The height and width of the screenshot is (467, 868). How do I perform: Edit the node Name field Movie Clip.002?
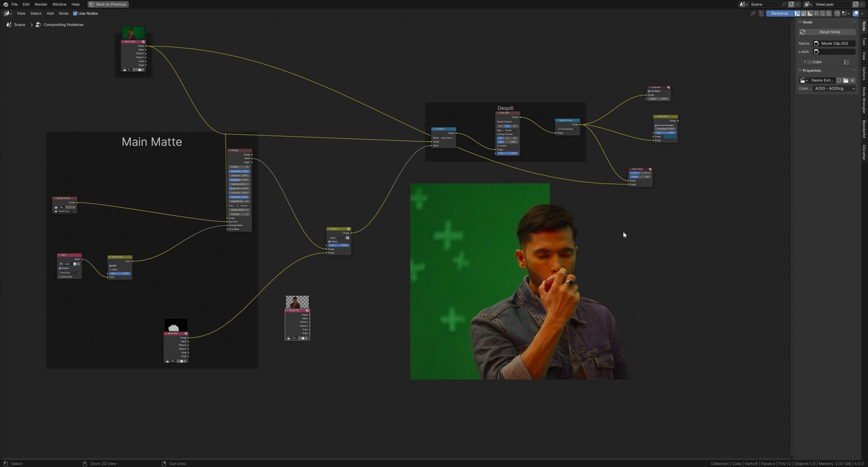pos(834,43)
